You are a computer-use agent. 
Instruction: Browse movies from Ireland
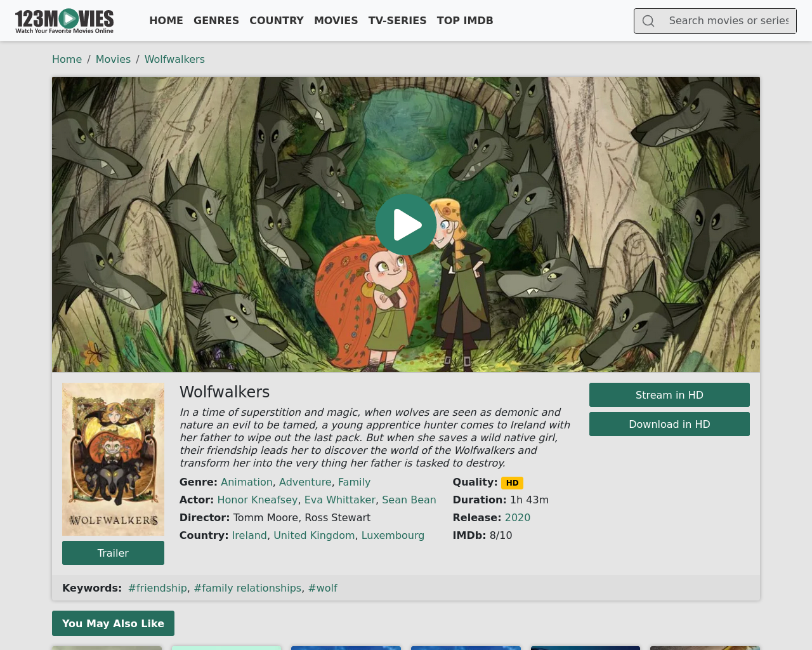(249, 535)
